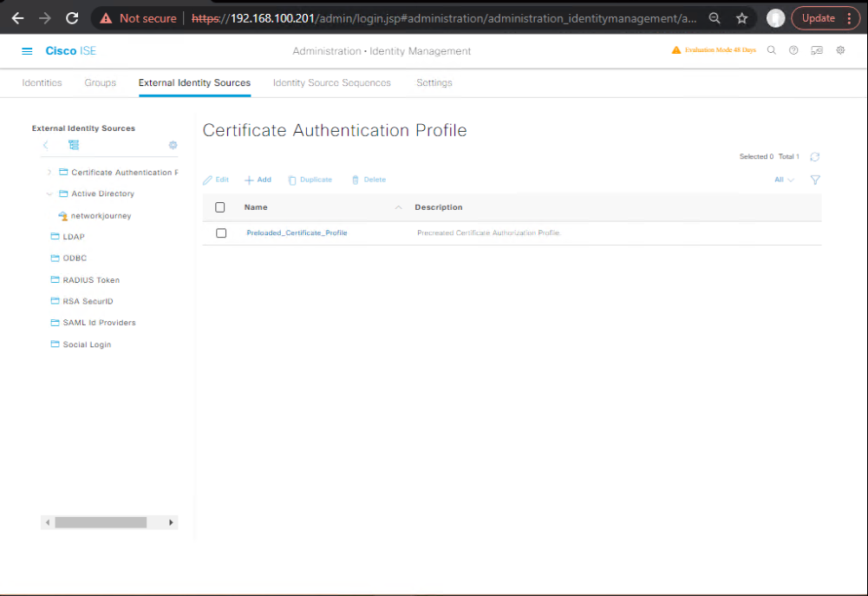Switch to Identity Source Sequences tab

click(331, 82)
